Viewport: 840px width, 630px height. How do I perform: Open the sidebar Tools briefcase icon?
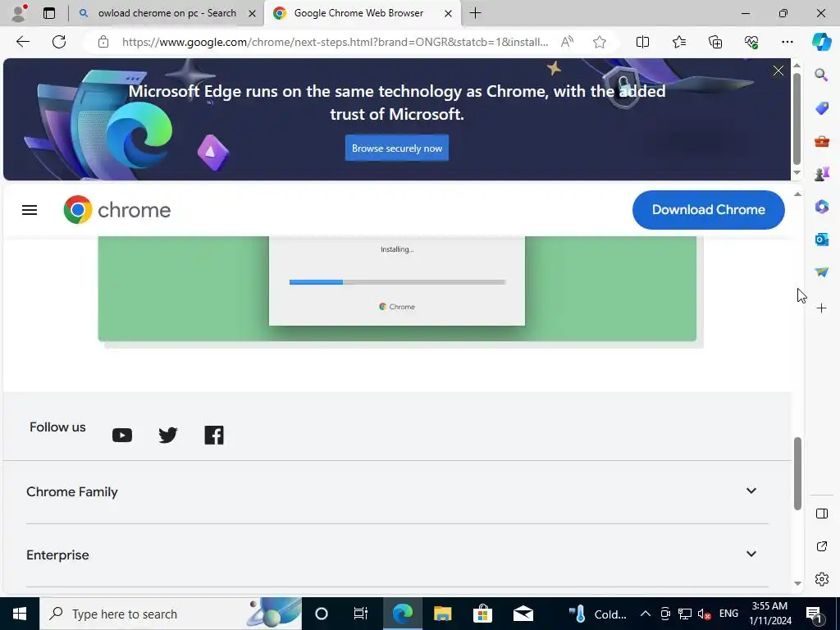[x=821, y=141]
